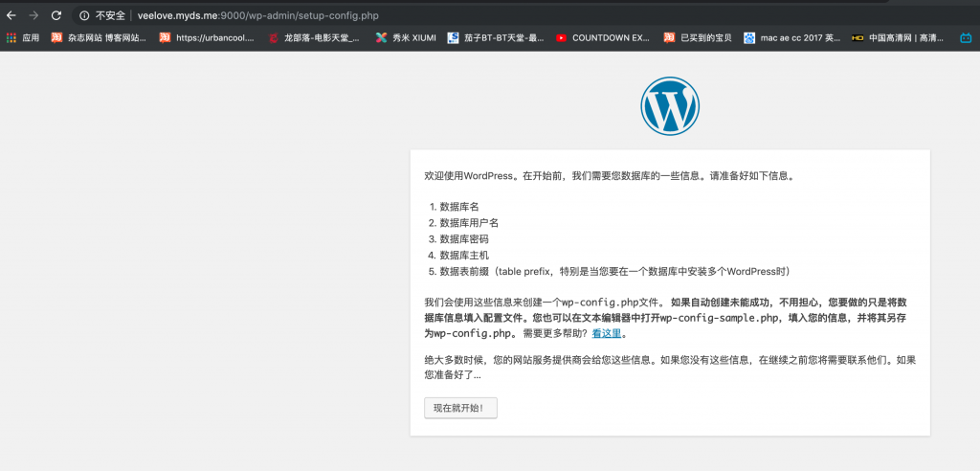Click the bilibili icon at bookmarks end
This screenshot has height=471, width=980.
(967, 37)
